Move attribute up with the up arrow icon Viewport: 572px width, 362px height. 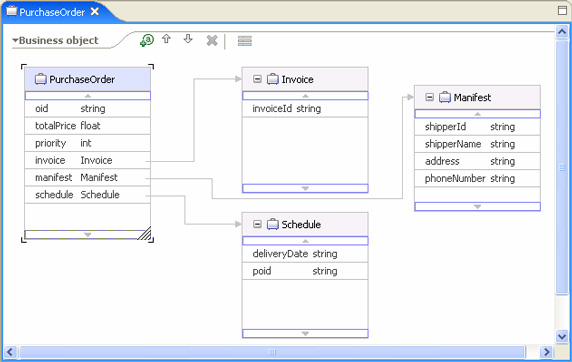tap(166, 39)
